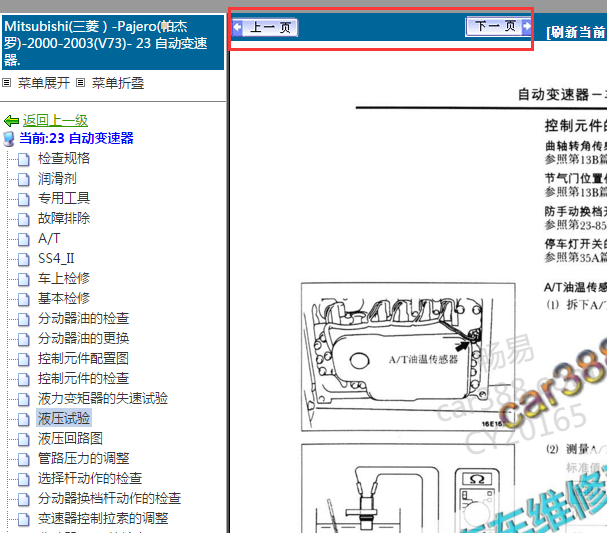The height and width of the screenshot is (533, 607).
Task: Go to next page with 下一页 button
Action: pyautogui.click(x=499, y=26)
